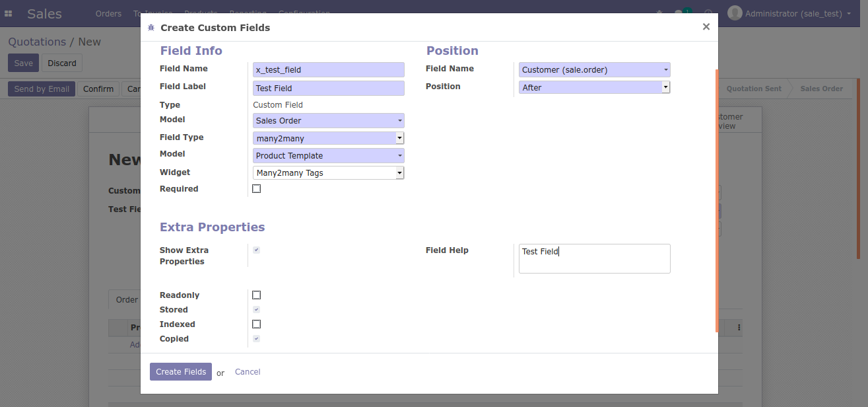Open the Position After dropdown
Viewport: 868px width, 407px height.
594,87
